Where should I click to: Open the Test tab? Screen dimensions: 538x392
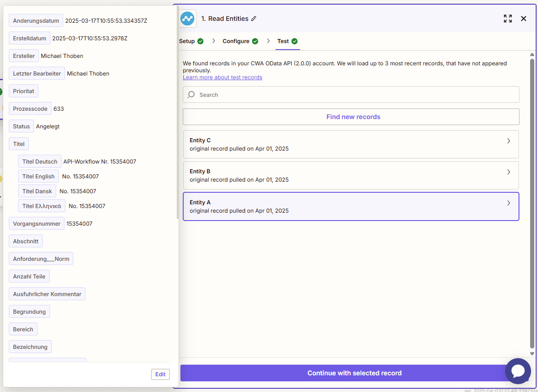[x=283, y=41]
